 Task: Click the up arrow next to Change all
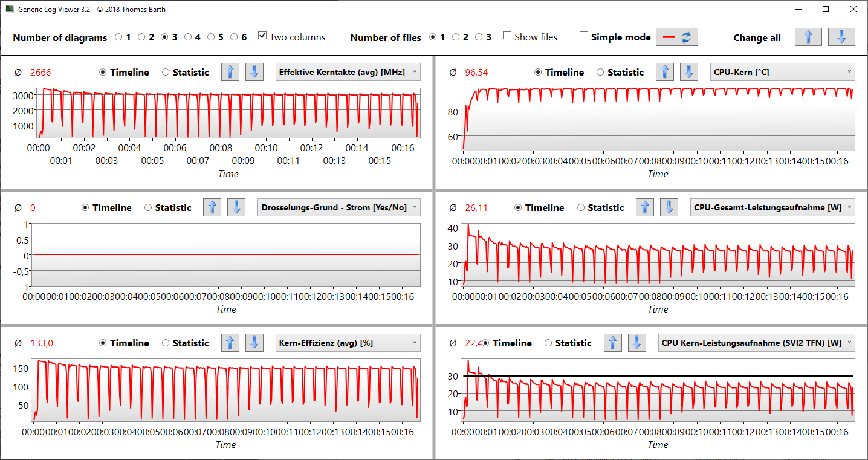808,37
